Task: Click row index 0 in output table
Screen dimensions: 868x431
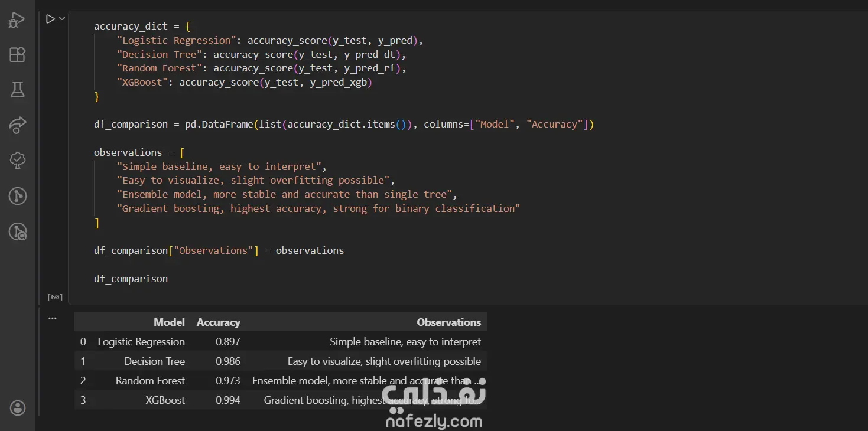Action: [x=83, y=341]
